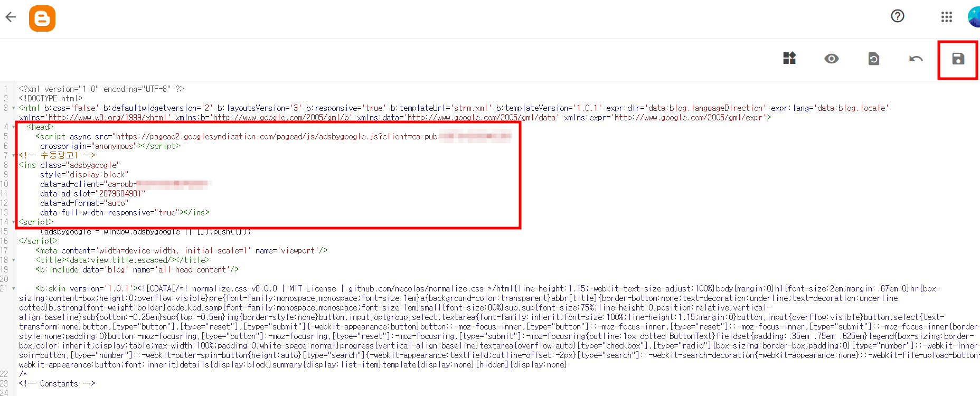Screen dimensions: 980x396
Task: Click the jump to widget icon
Action: 789,58
